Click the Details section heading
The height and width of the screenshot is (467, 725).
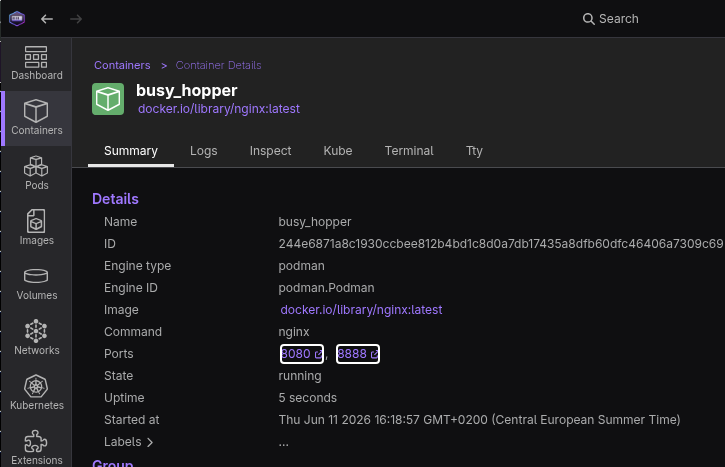[115, 199]
